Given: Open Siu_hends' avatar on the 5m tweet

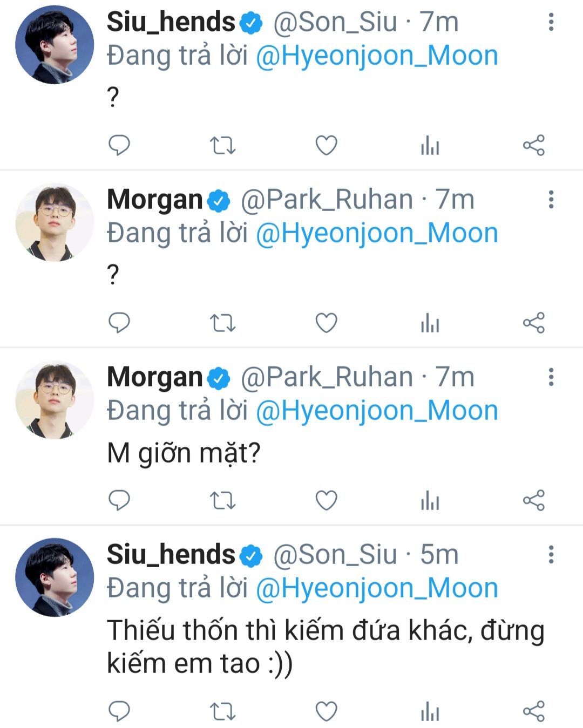Looking at the screenshot, I should [54, 577].
